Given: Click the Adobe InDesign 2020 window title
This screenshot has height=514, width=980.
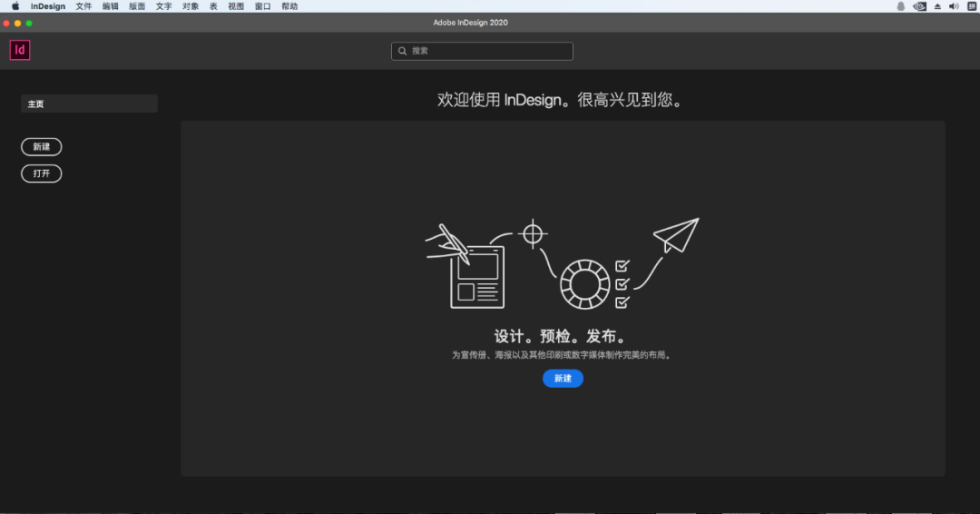Looking at the screenshot, I should pyautogui.click(x=471, y=23).
